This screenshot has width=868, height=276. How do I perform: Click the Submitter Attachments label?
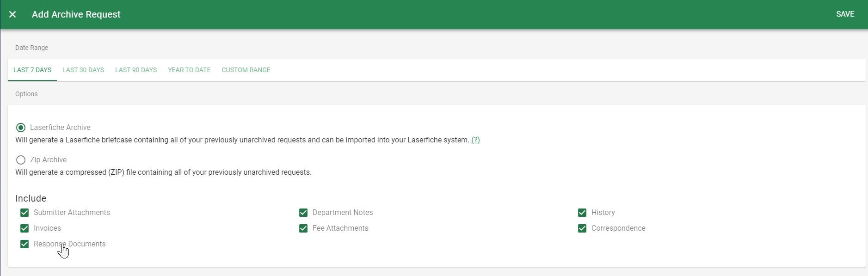tap(72, 212)
